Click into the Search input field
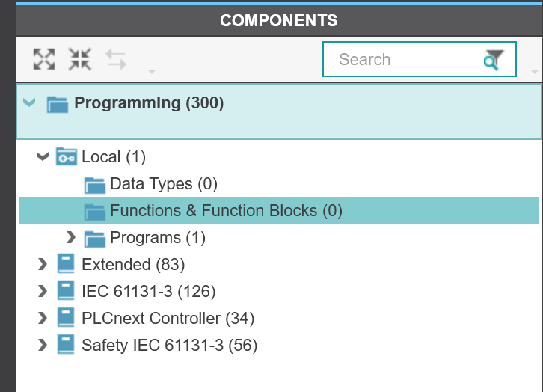The image size is (543, 392). pos(408,59)
